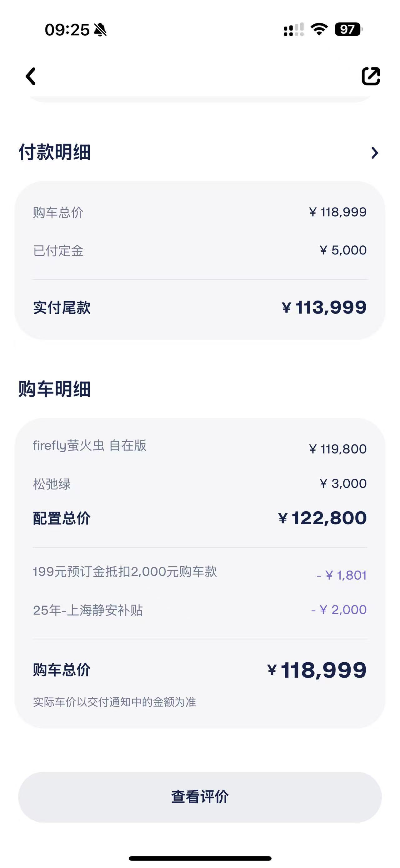This screenshot has height=868, width=400.
Task: Click the 查看评价 button
Action: coord(200,797)
